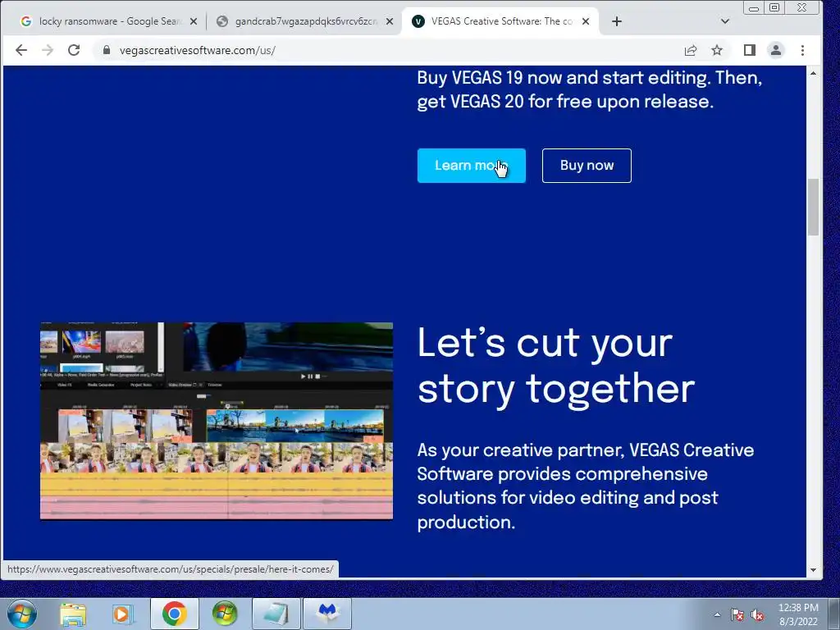This screenshot has width=840, height=630.
Task: Open the Action Center flag icon
Action: coord(737,614)
